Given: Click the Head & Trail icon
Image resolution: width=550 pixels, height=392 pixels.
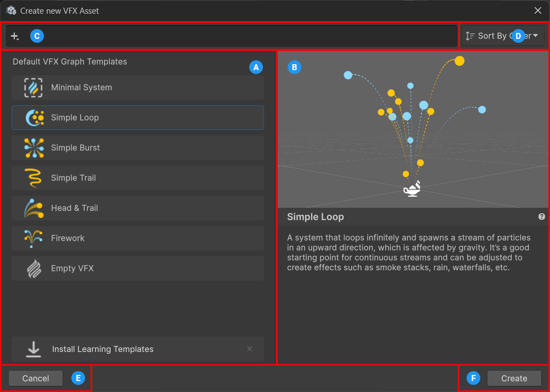Looking at the screenshot, I should point(34,208).
